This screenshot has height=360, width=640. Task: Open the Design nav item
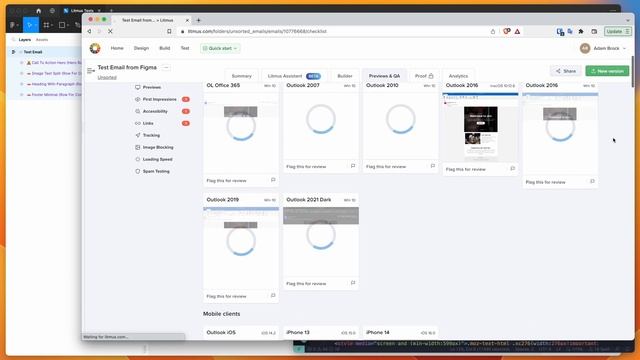[x=141, y=48]
